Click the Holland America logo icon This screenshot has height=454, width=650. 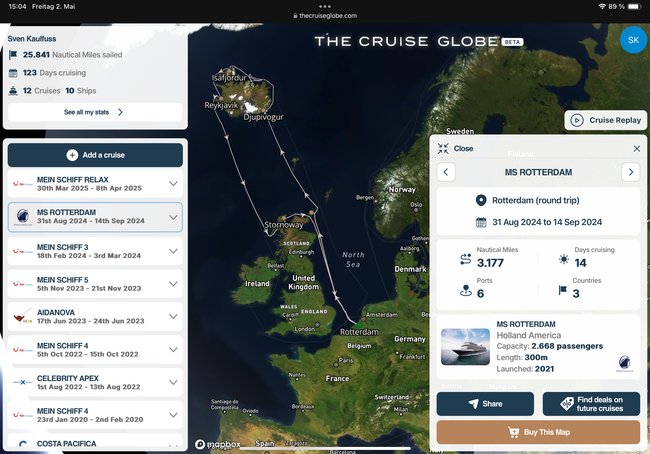pos(623,364)
